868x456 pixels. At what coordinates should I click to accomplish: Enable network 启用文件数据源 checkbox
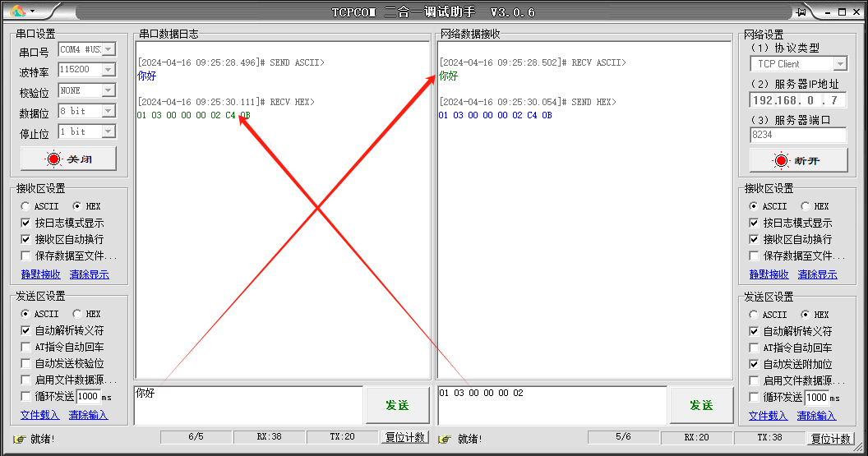tap(754, 381)
